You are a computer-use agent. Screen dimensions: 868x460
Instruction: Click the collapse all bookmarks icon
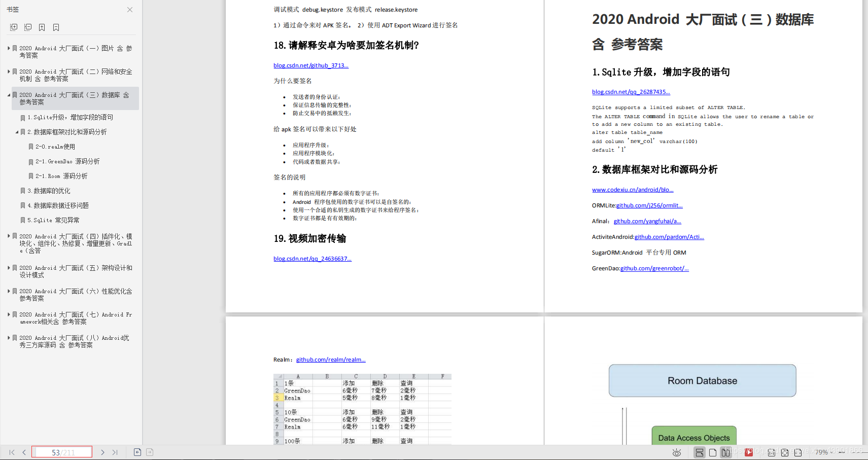tap(28, 27)
